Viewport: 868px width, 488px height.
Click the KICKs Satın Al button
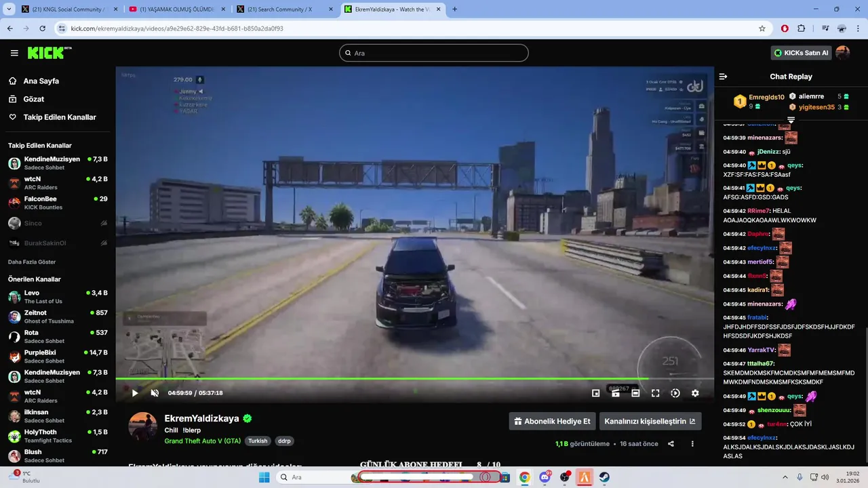coord(801,53)
